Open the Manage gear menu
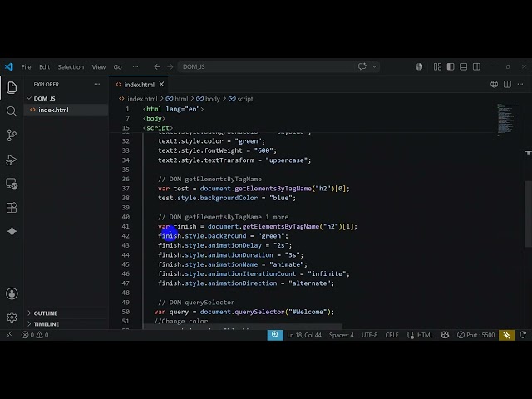This screenshot has height=399, width=532. pyautogui.click(x=12, y=318)
